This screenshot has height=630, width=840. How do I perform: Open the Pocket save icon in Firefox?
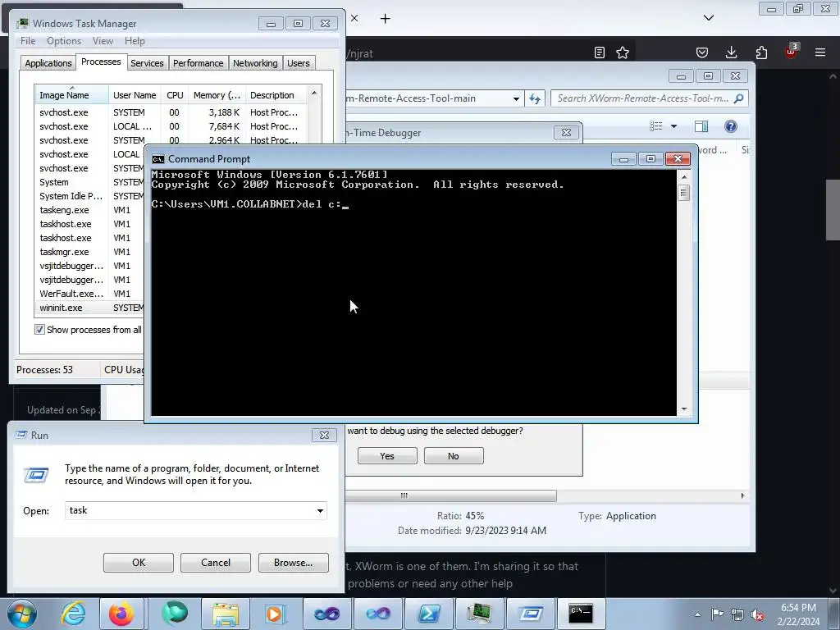point(702,52)
